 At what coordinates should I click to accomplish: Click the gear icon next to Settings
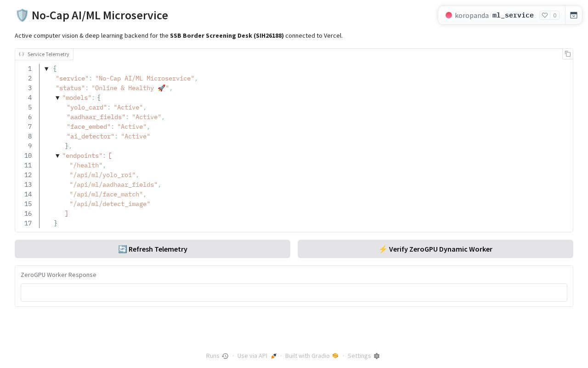[377, 356]
